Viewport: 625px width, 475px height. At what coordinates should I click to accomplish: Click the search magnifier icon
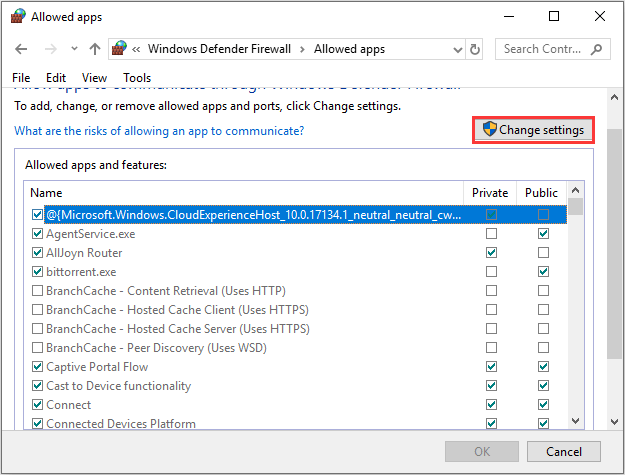tap(596, 49)
